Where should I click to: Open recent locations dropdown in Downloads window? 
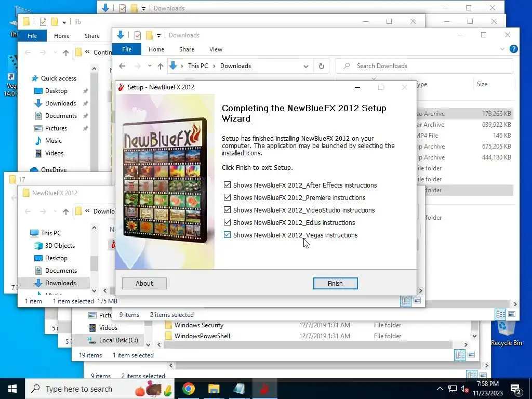[x=150, y=66]
